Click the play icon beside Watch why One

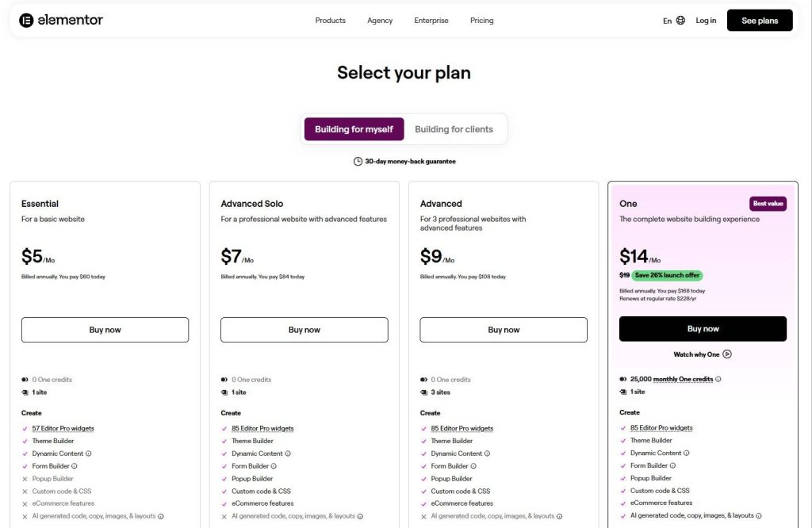(726, 354)
